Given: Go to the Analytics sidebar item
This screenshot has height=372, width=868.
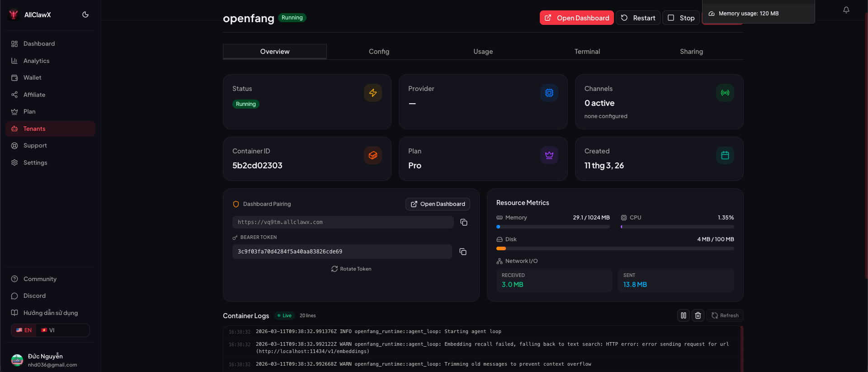Looking at the screenshot, I should tap(50, 61).
